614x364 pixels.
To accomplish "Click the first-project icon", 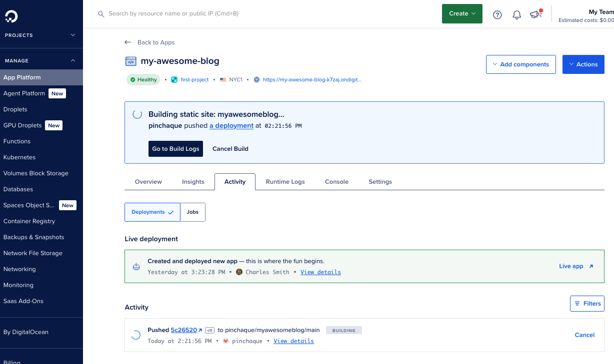I will [174, 79].
